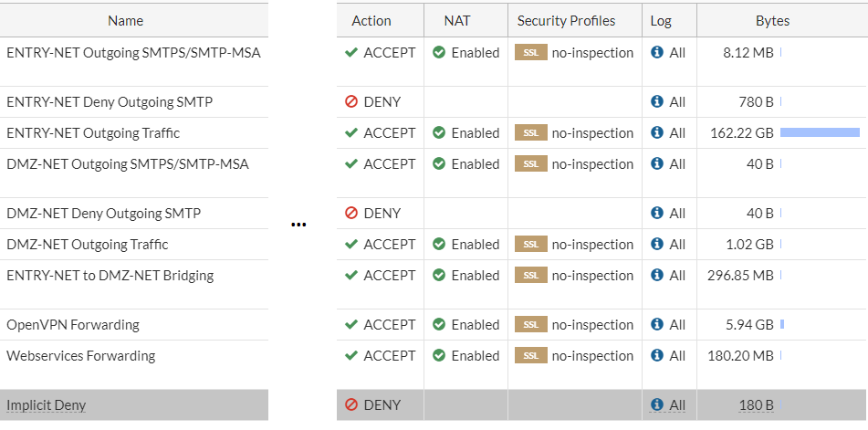
Task: Click DENY icon for DMZ-NET Deny Outgoing SMTP
Action: tap(351, 214)
